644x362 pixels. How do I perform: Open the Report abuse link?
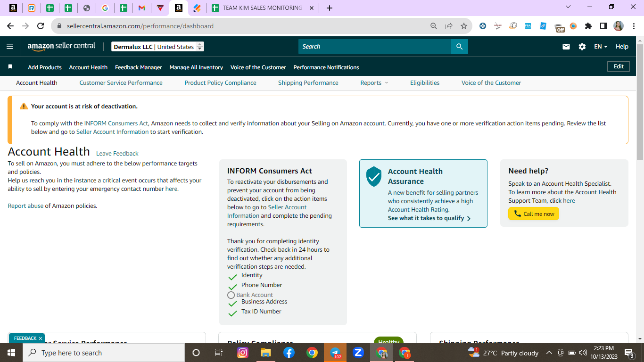[x=25, y=206]
